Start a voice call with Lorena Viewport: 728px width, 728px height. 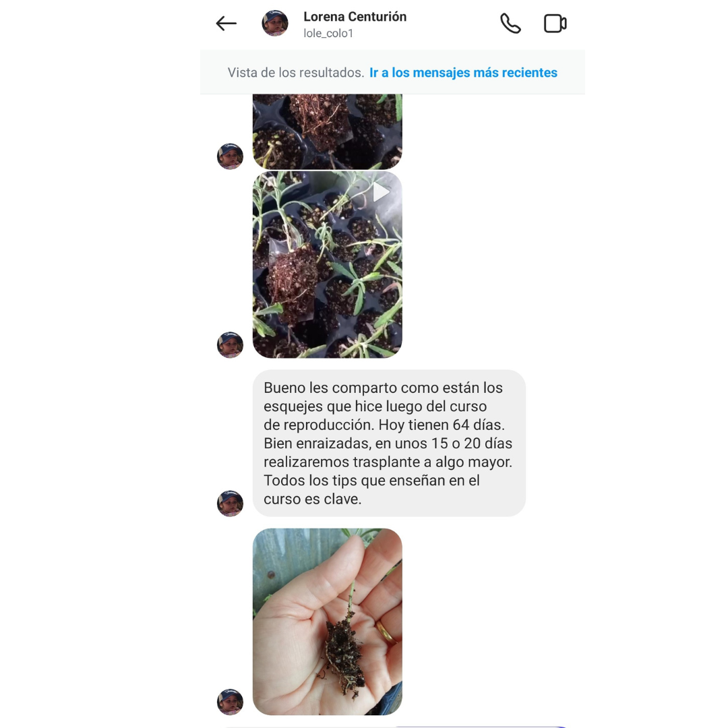point(510,23)
